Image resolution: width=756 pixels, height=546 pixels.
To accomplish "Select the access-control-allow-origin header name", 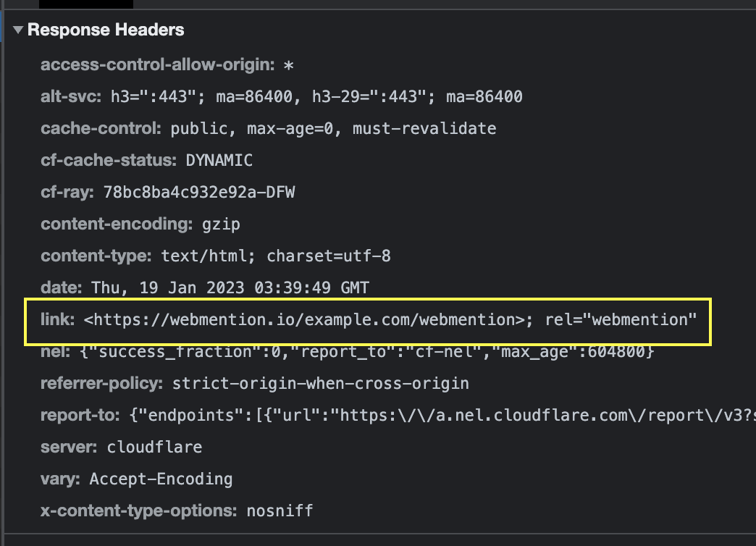I will pyautogui.click(x=159, y=64).
